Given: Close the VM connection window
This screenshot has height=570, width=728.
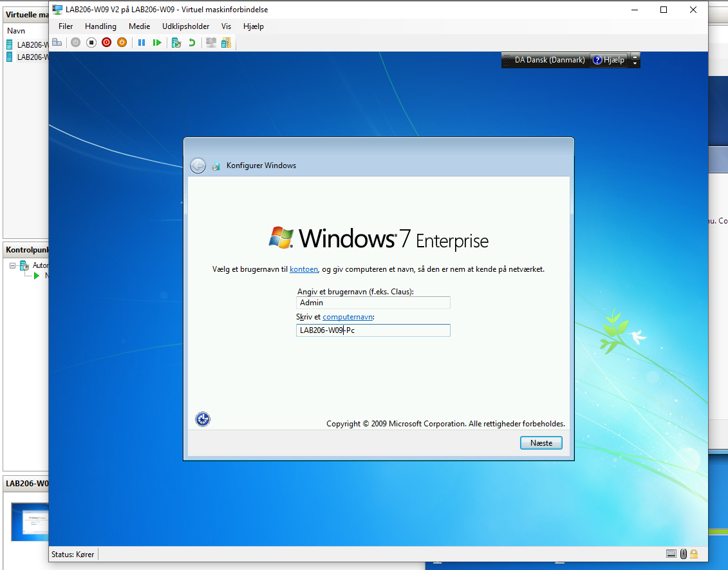Looking at the screenshot, I should click(693, 10).
